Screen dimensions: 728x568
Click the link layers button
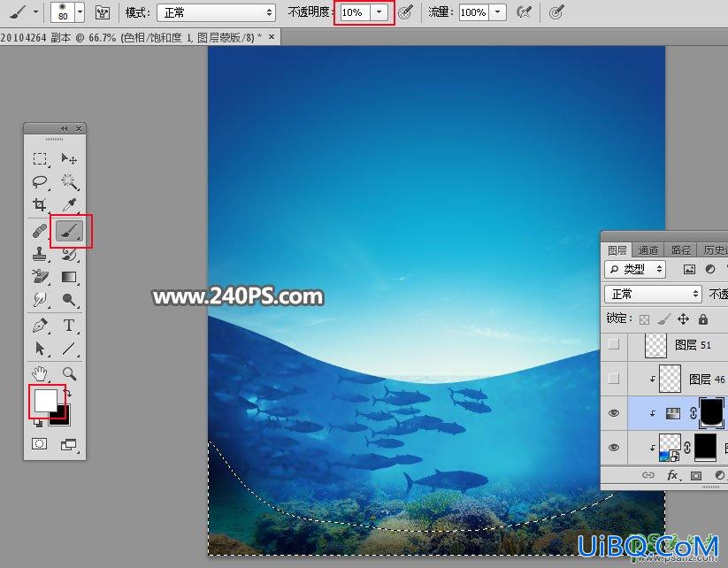pyautogui.click(x=648, y=474)
